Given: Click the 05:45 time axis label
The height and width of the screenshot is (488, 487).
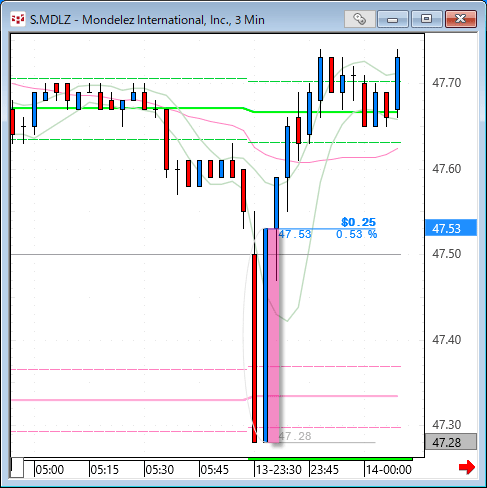Looking at the screenshot, I should tap(215, 470).
